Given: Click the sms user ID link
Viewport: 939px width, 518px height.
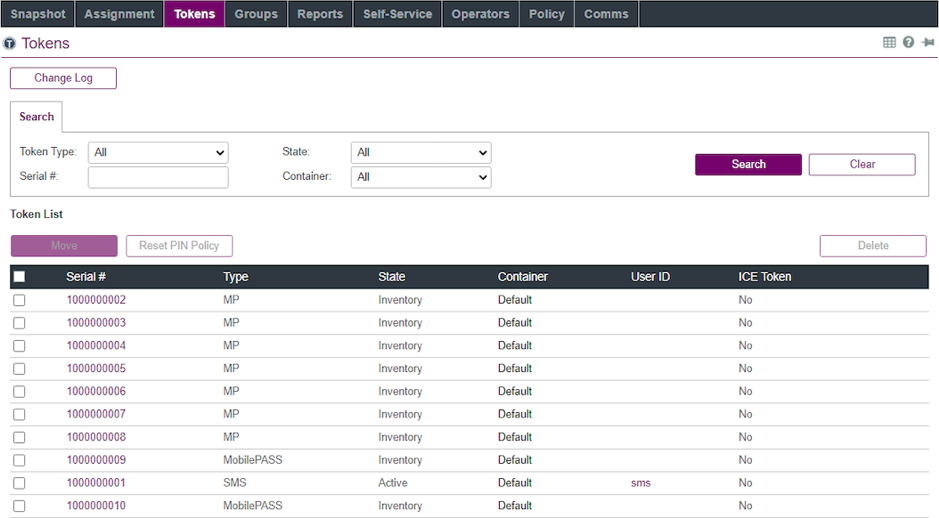Looking at the screenshot, I should [640, 483].
